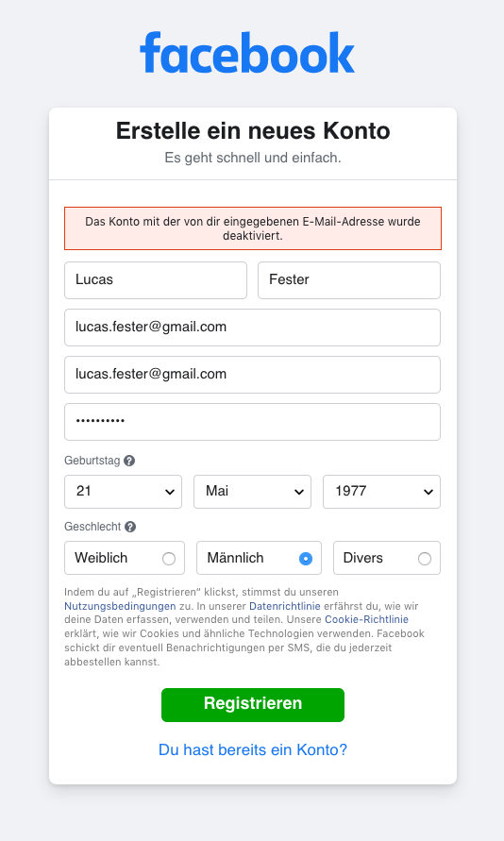Open the Geburtstag help question-mark icon
504x841 pixels.
click(129, 461)
